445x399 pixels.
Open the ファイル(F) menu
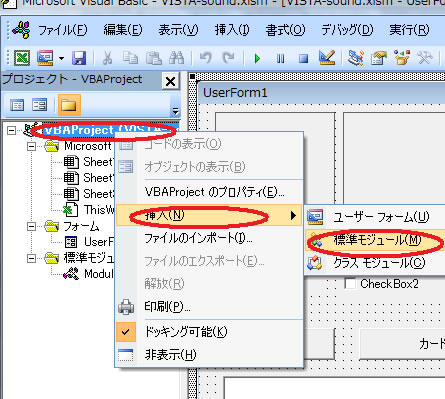63,30
